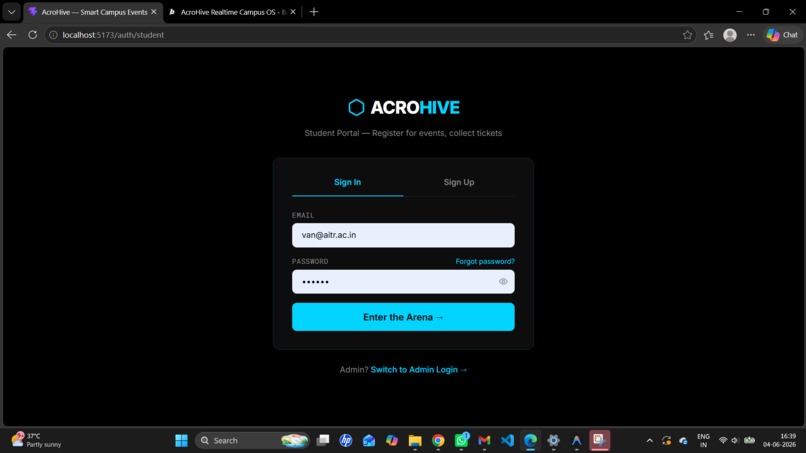Open File Explorer from taskbar
The height and width of the screenshot is (453, 806).
pos(415,441)
